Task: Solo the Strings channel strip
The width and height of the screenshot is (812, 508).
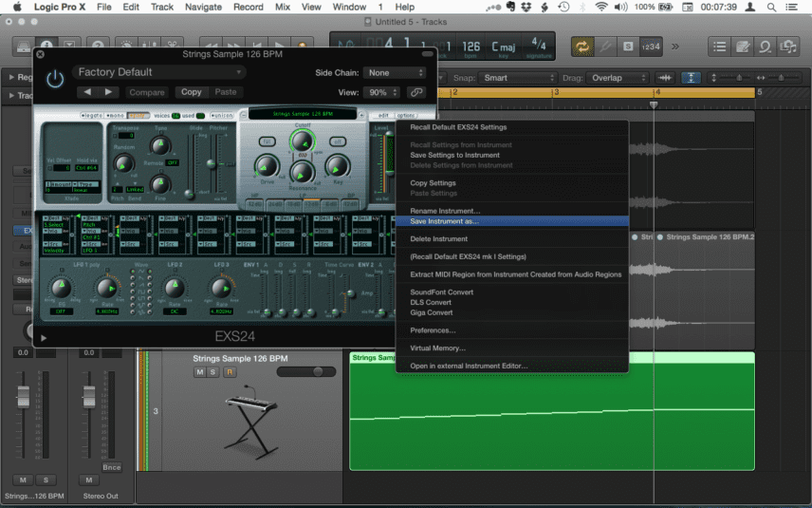Action: [x=46, y=480]
